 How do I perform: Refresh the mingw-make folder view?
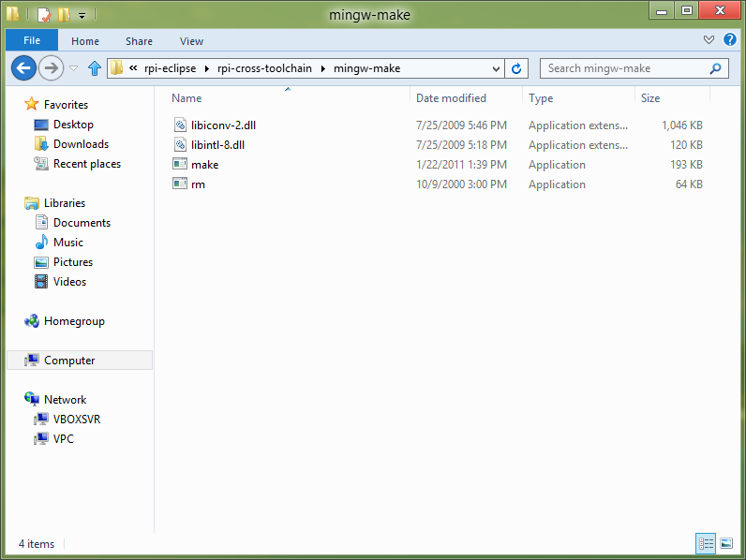pyautogui.click(x=516, y=68)
